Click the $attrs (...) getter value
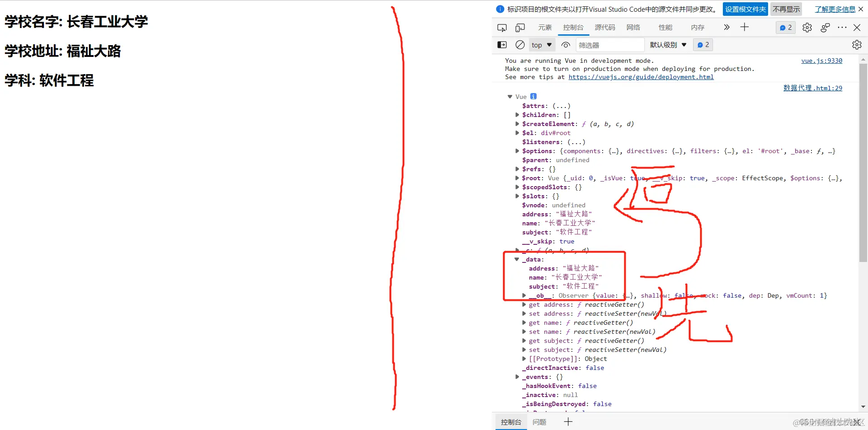The width and height of the screenshot is (868, 430). click(561, 106)
